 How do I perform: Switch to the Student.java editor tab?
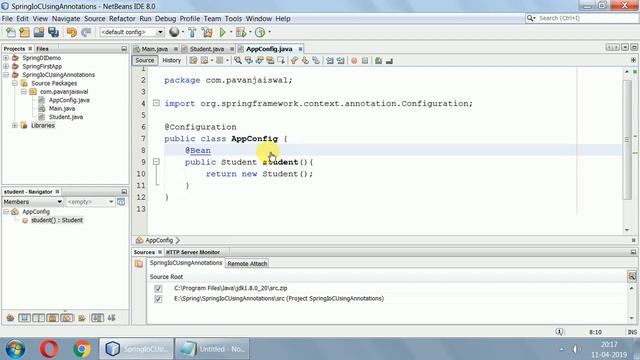click(x=207, y=49)
